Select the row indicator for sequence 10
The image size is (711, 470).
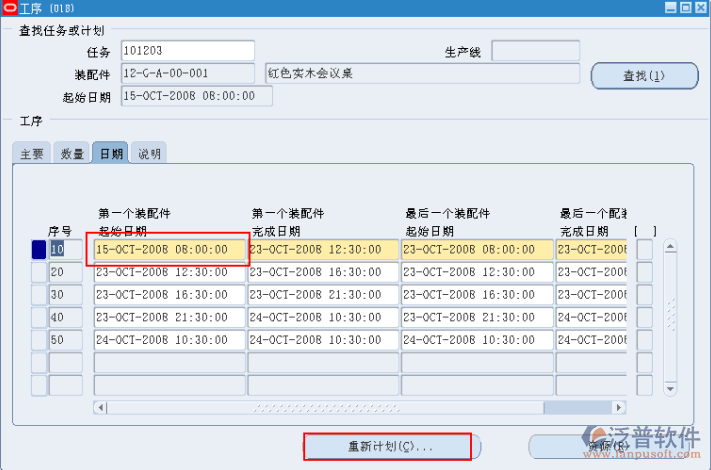coord(39,249)
